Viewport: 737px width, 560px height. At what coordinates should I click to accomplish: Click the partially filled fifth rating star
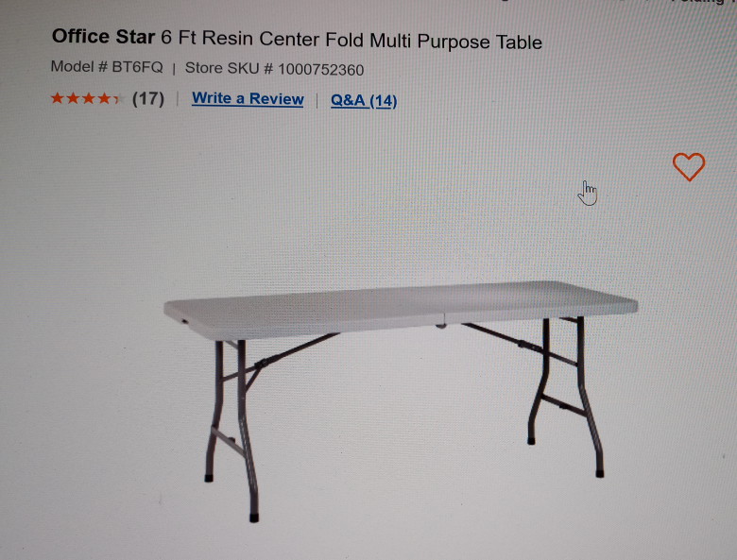pos(118,98)
